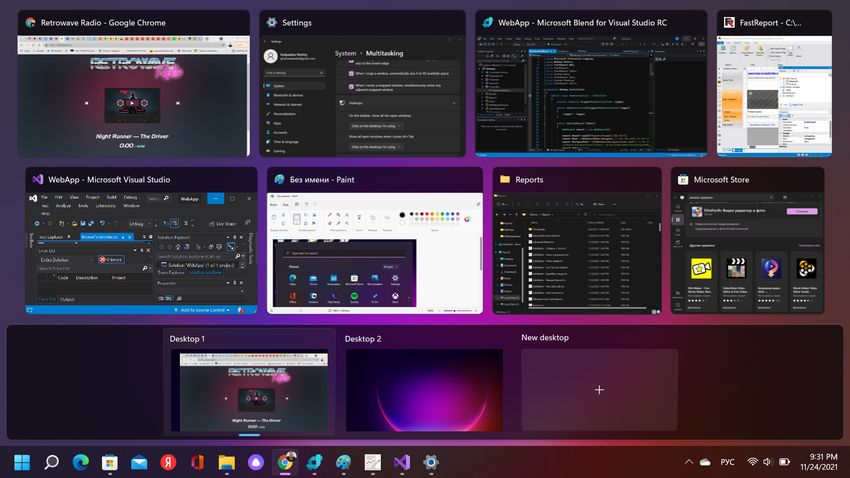Open File Explorer from the taskbar
The width and height of the screenshot is (850, 478).
point(227,462)
